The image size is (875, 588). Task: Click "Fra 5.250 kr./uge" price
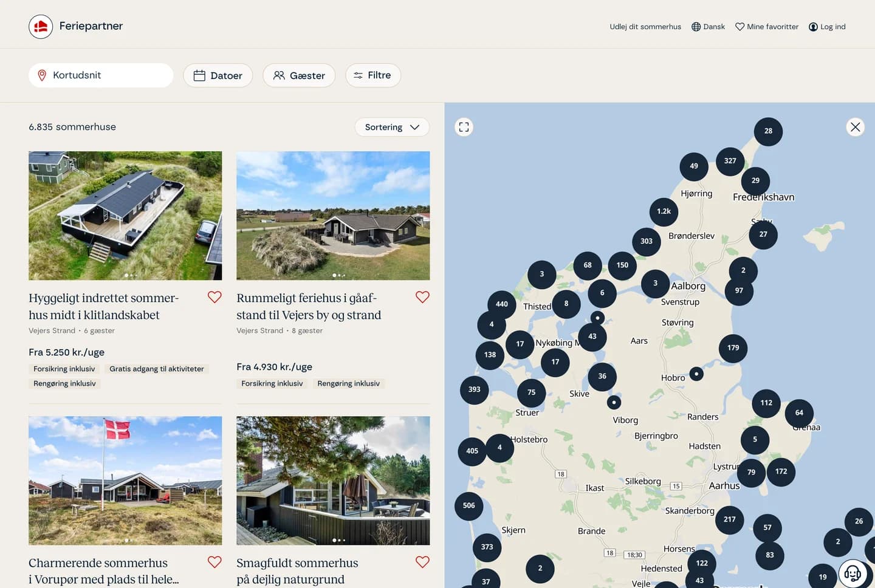[x=66, y=352]
